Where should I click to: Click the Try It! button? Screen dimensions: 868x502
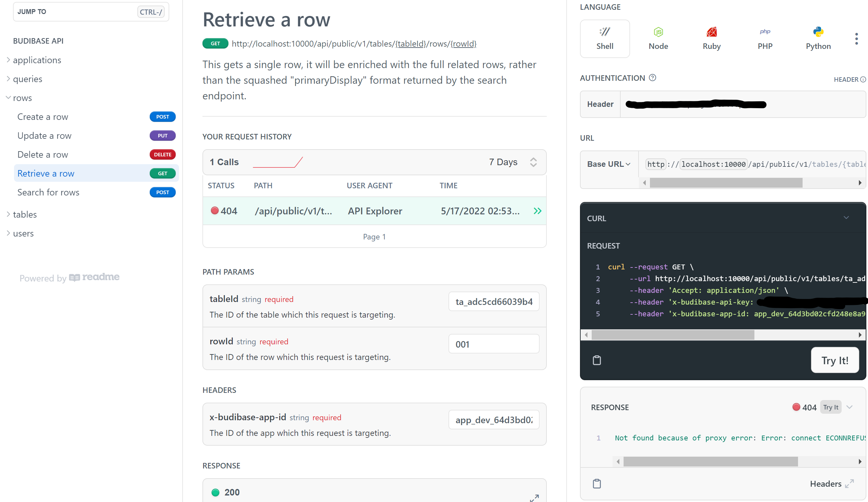[834, 360]
